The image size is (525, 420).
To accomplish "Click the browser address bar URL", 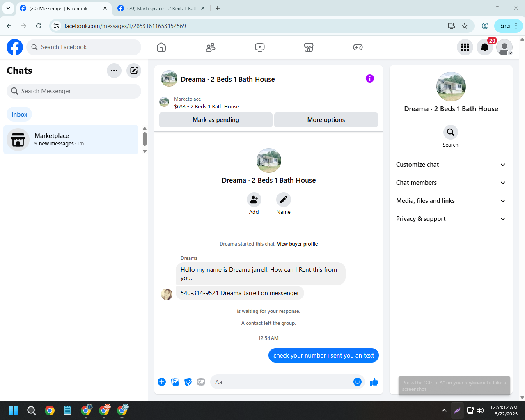I will (x=125, y=26).
